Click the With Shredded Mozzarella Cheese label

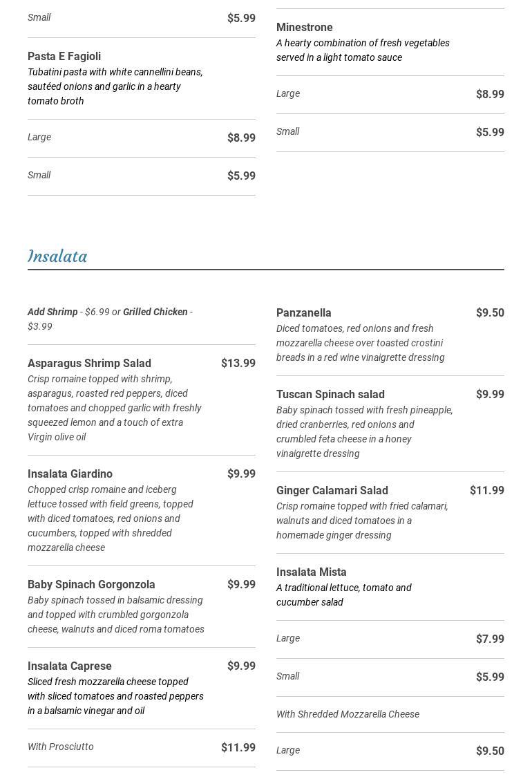[x=348, y=714]
